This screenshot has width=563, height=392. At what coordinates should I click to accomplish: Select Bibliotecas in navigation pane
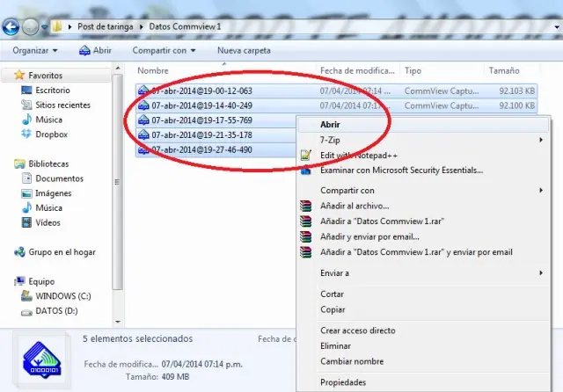pyautogui.click(x=48, y=163)
